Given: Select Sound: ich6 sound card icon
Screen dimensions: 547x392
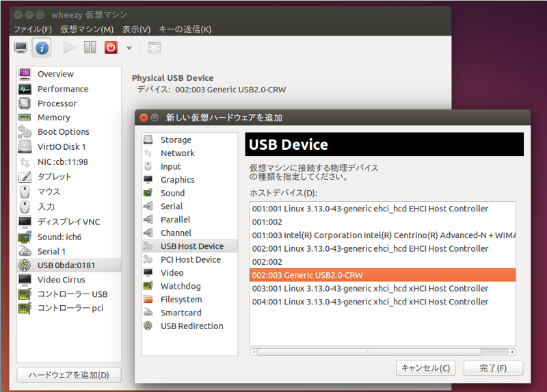Looking at the screenshot, I should [25, 237].
